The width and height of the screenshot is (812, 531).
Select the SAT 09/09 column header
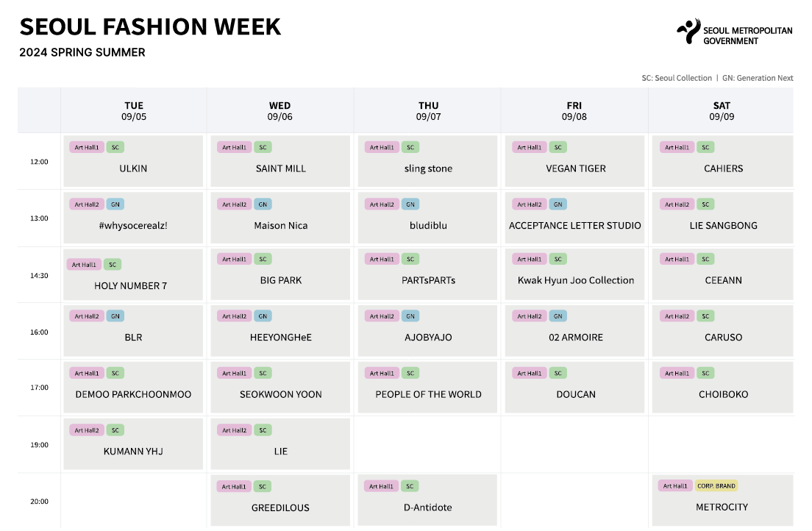[722, 111]
